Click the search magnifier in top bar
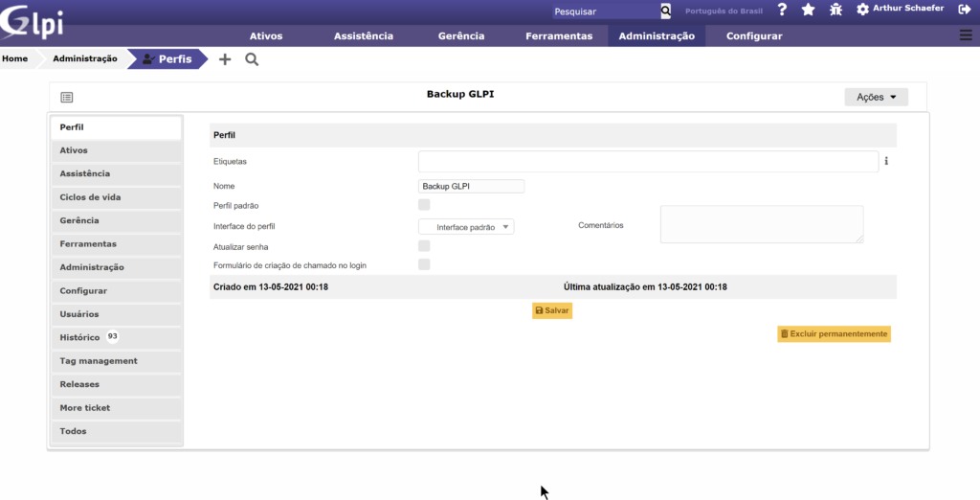The image size is (980, 500). coord(666,11)
